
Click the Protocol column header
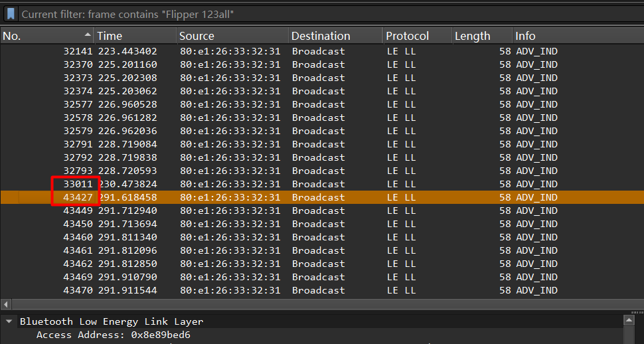pyautogui.click(x=417, y=36)
